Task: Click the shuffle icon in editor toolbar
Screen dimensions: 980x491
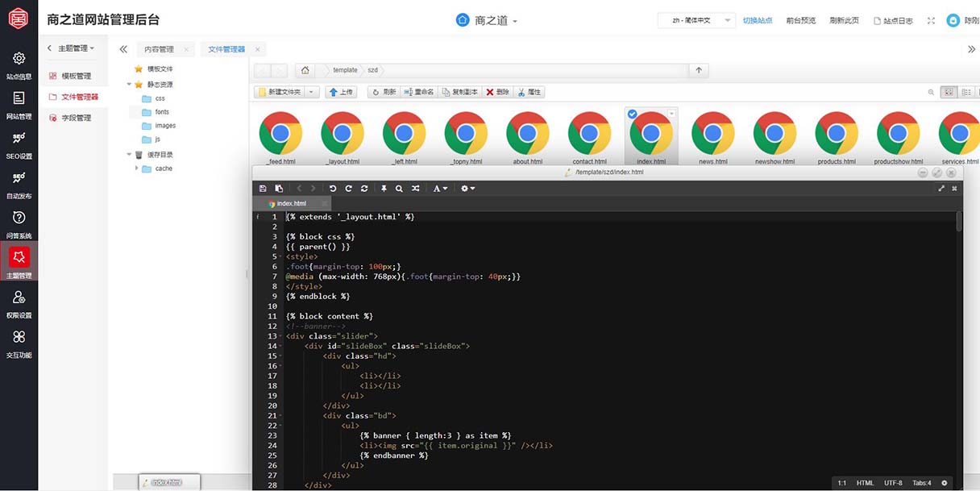Action: point(415,188)
